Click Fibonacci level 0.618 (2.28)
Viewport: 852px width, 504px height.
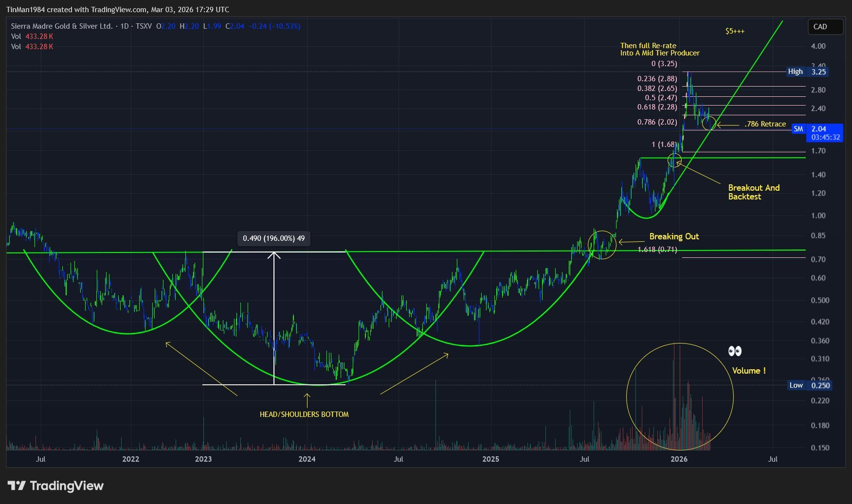click(657, 107)
